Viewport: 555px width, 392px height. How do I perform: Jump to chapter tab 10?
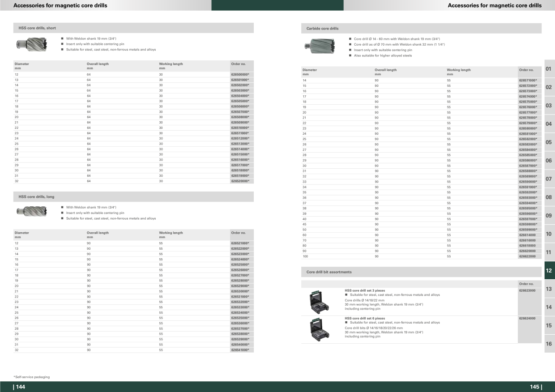pos(549,234)
